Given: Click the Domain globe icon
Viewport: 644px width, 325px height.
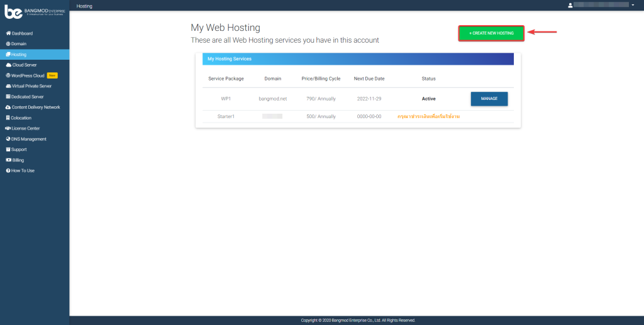Looking at the screenshot, I should pyautogui.click(x=8, y=44).
